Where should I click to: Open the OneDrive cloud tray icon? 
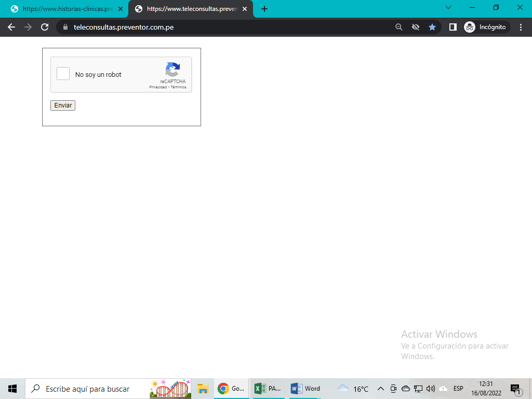coord(406,389)
